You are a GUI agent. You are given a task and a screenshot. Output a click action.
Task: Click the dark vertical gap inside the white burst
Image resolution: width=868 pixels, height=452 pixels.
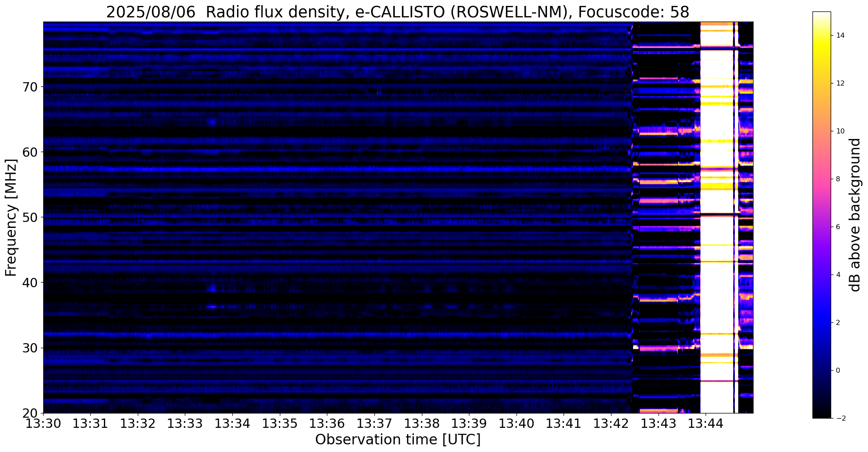[x=734, y=217]
